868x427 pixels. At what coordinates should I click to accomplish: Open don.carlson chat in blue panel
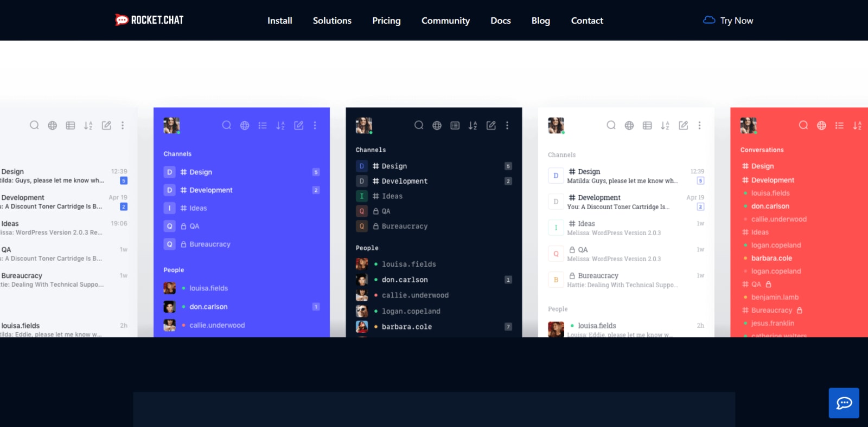pos(241,307)
